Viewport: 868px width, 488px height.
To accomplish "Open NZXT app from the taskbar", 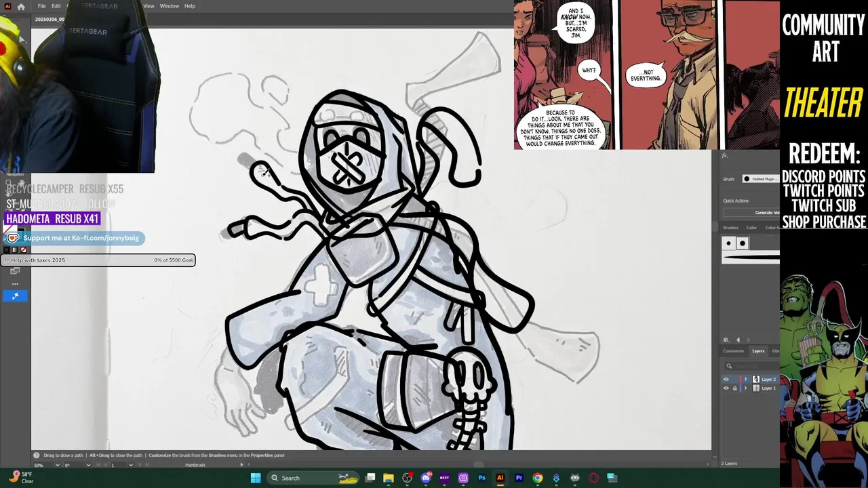I will tap(444, 478).
